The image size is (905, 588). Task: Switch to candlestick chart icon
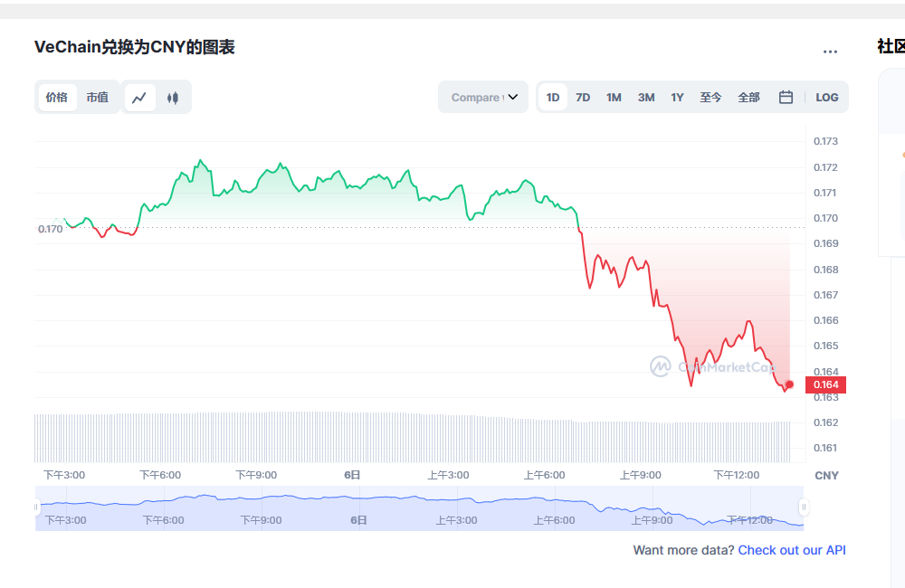pos(173,98)
